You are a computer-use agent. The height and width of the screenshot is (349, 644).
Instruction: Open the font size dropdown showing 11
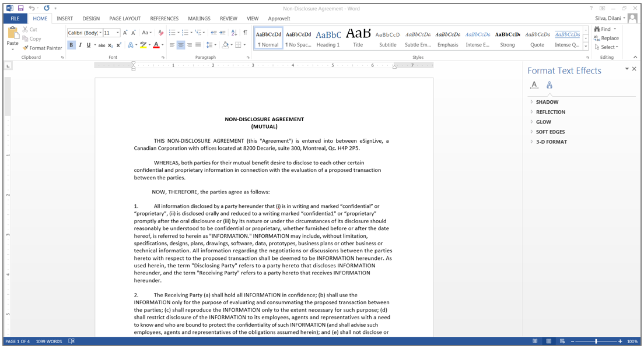(x=118, y=33)
